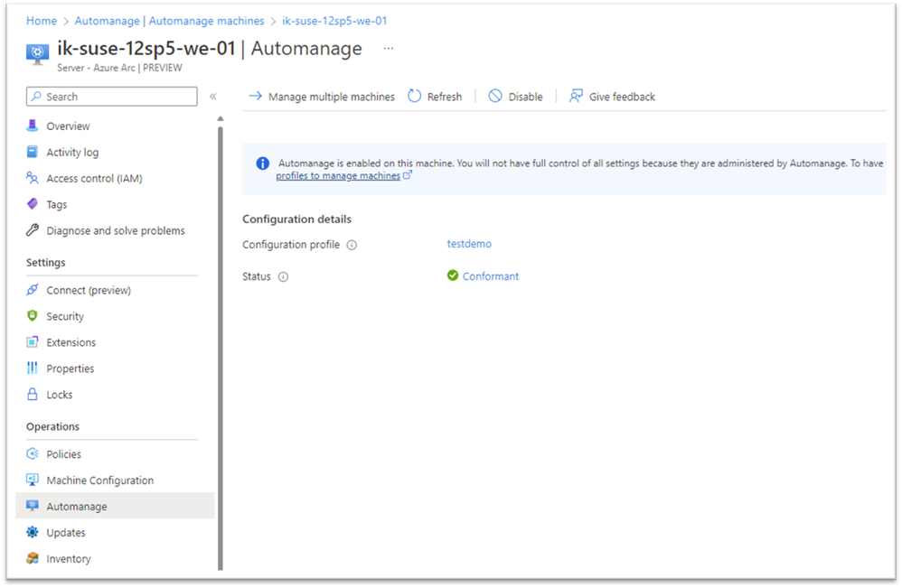Viewport: 902px width, 588px height.
Task: Click the info icon next to Configuration profile
Action: pos(352,245)
